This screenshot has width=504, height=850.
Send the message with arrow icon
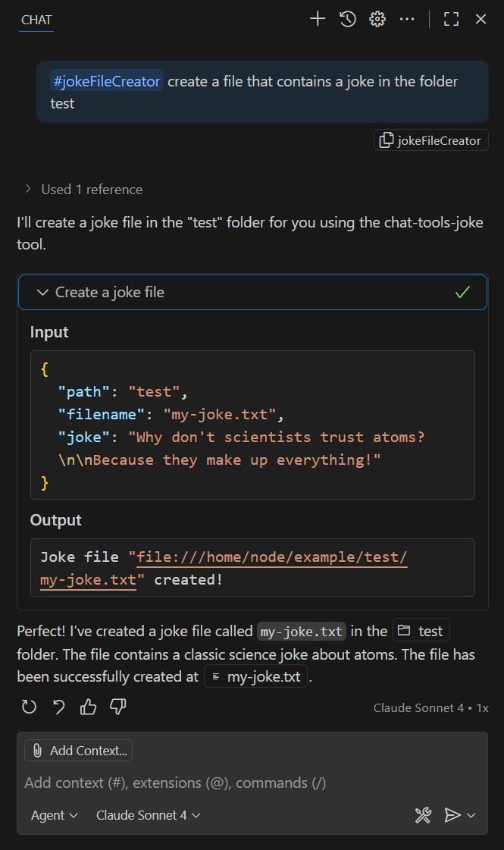click(x=452, y=815)
